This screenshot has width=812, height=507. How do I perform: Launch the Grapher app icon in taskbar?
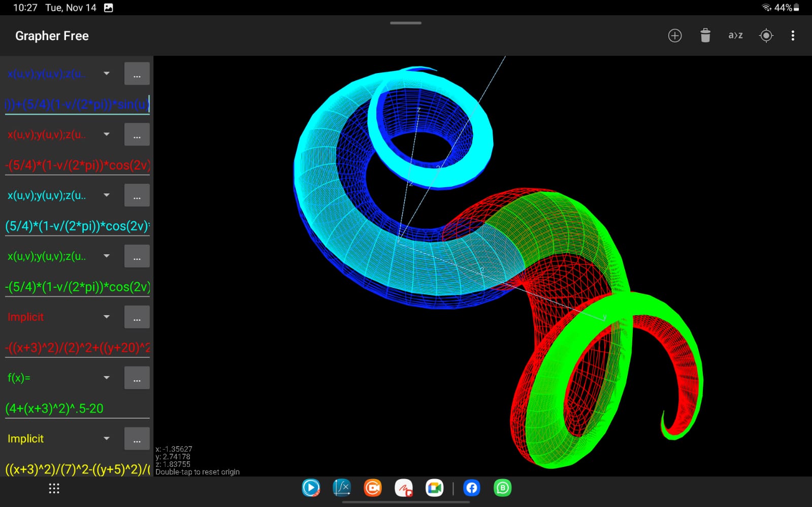342,488
